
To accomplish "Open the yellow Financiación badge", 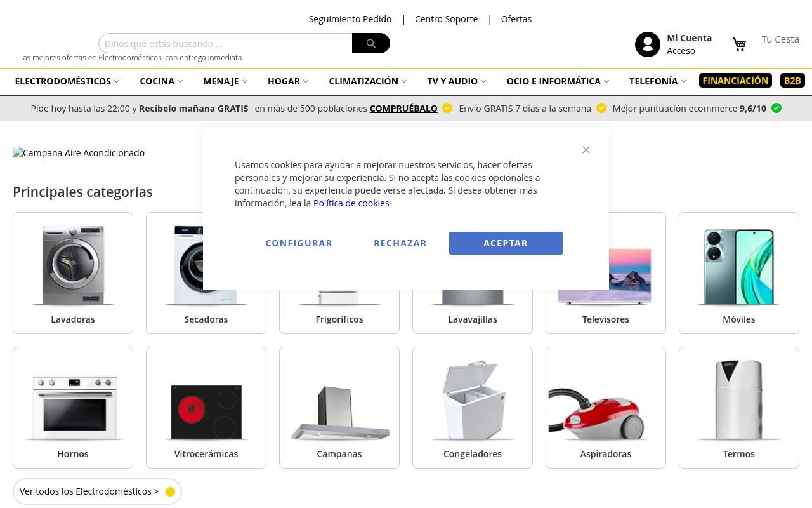I will (x=735, y=81).
